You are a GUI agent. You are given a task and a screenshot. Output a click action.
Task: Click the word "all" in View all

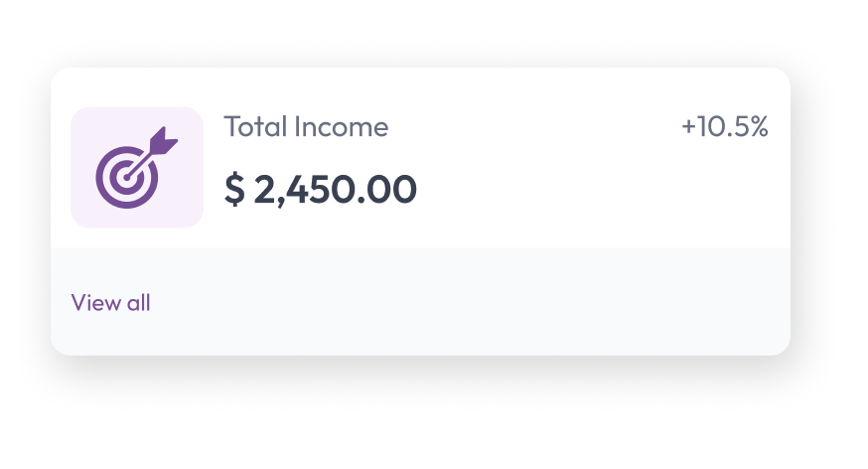(x=138, y=303)
